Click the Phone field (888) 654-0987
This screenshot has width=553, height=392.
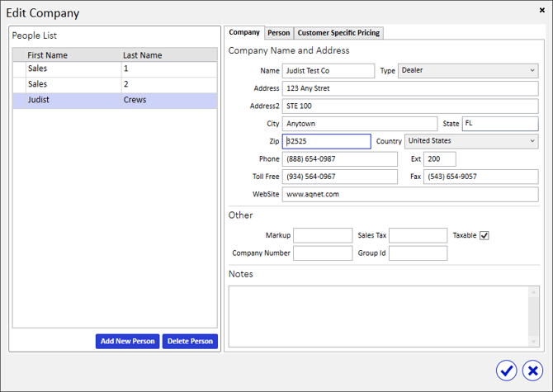point(339,159)
